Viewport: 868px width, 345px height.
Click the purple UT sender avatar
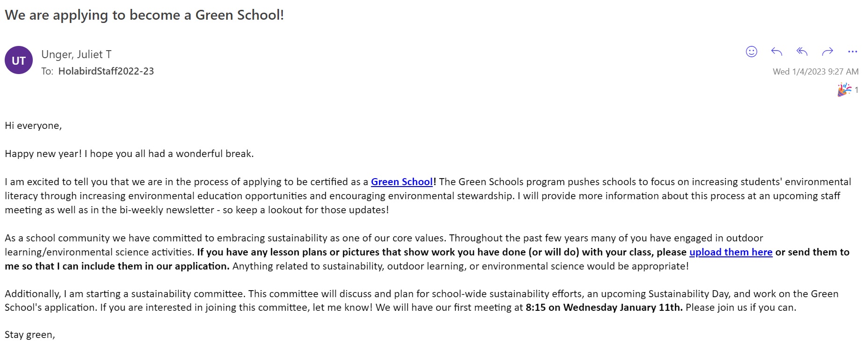pos(19,60)
